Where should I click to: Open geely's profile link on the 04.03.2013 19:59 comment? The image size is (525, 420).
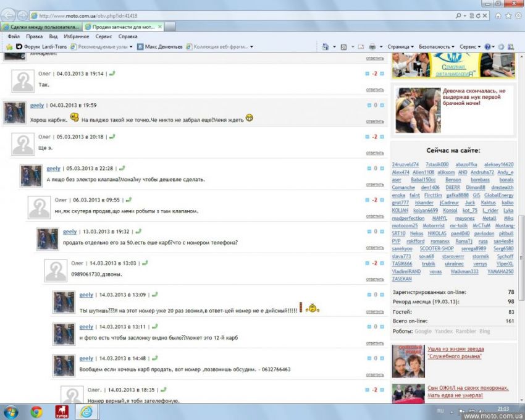[x=37, y=106]
